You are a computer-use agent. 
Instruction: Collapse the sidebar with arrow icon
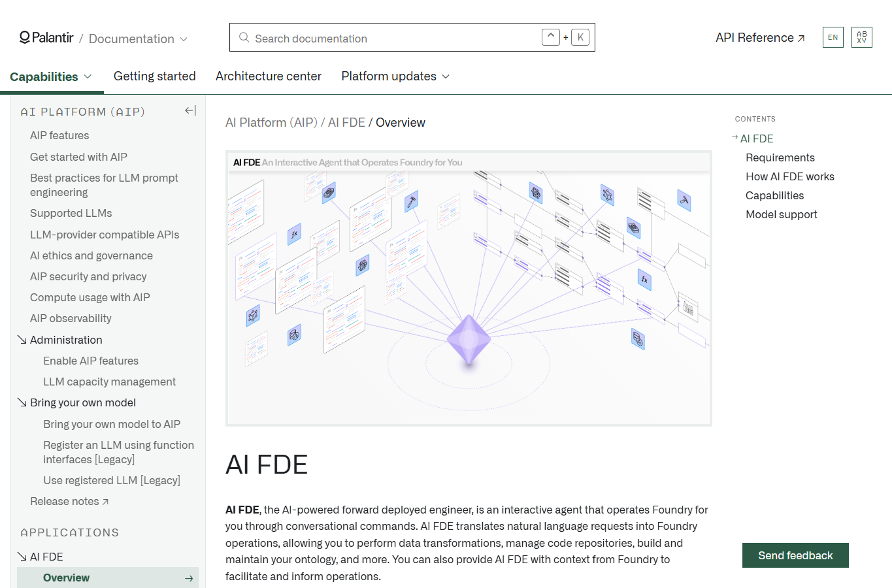(x=190, y=111)
